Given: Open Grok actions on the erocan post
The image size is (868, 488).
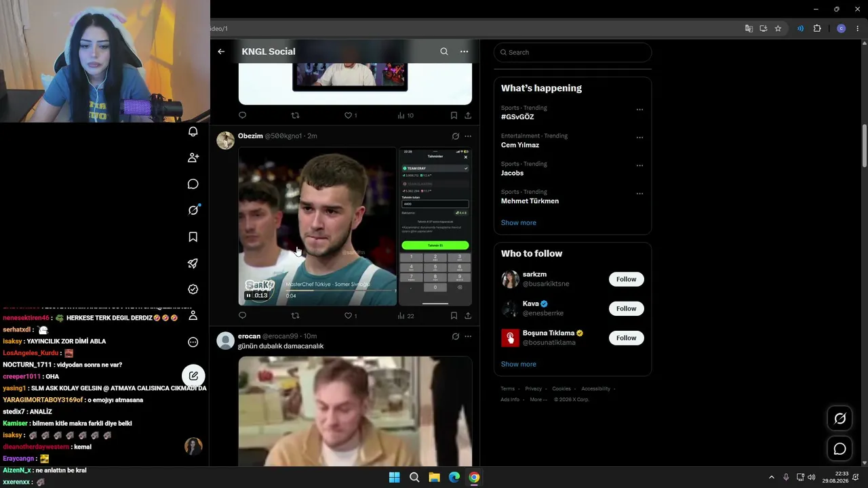Looking at the screenshot, I should (x=456, y=336).
